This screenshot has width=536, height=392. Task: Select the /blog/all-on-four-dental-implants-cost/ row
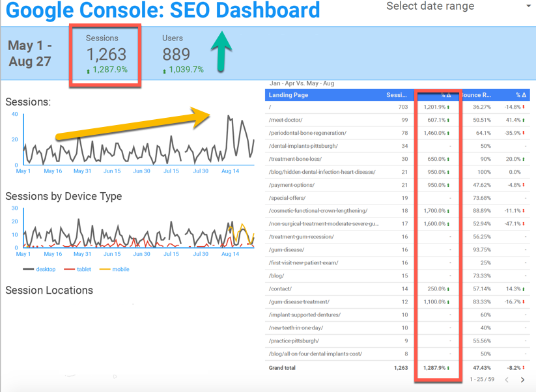pyautogui.click(x=397, y=354)
